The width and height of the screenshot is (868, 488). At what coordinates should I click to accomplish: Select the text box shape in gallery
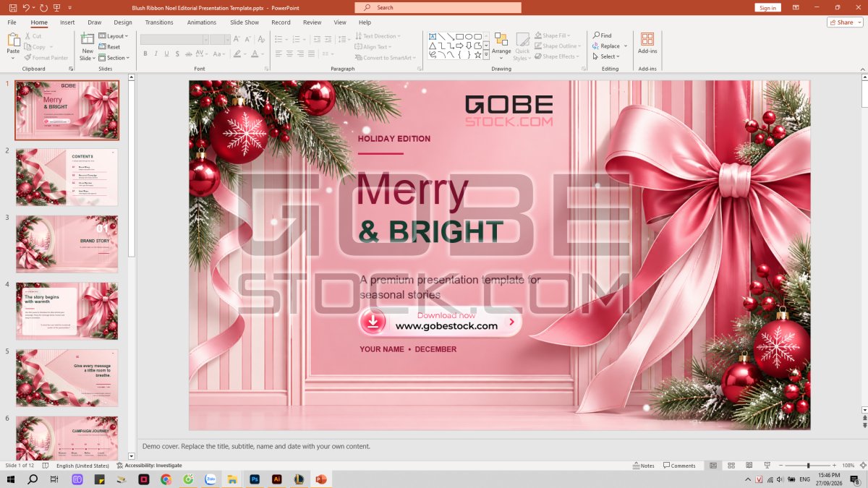tap(433, 36)
